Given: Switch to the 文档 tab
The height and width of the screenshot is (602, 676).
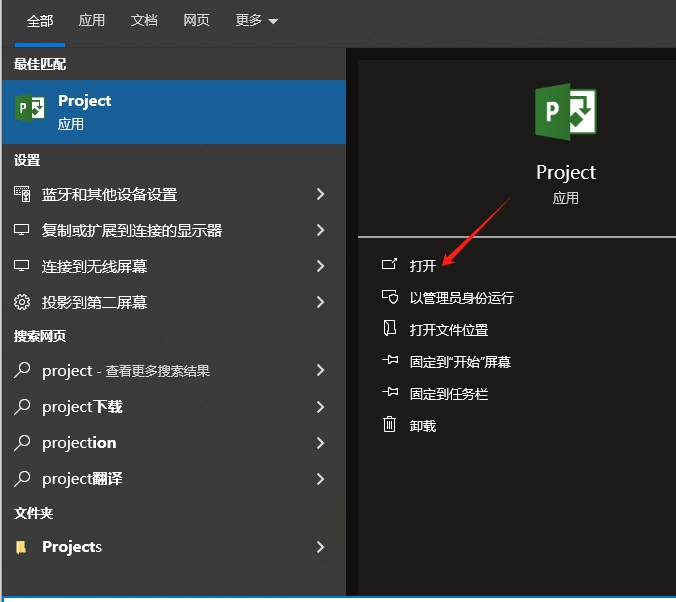Looking at the screenshot, I should pyautogui.click(x=144, y=20).
